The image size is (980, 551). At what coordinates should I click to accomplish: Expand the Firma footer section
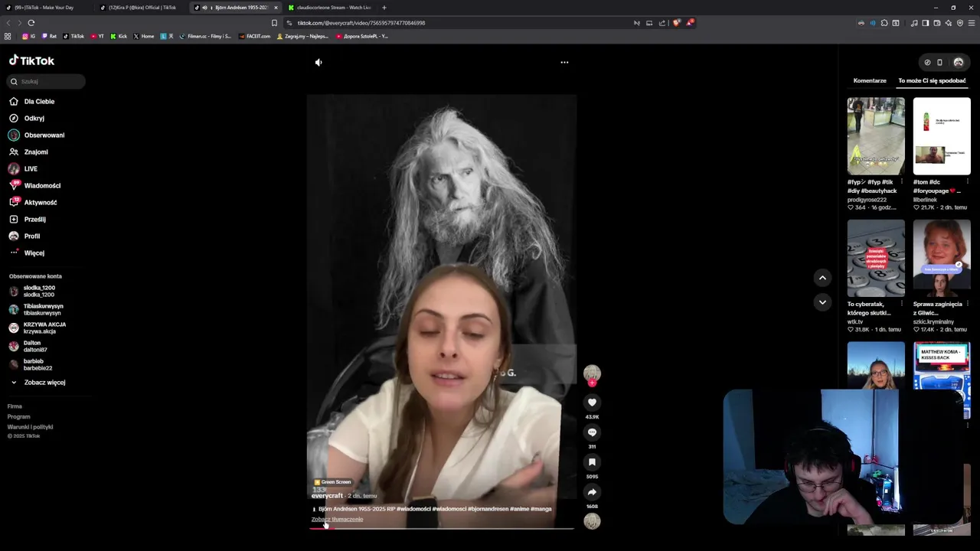click(x=15, y=406)
